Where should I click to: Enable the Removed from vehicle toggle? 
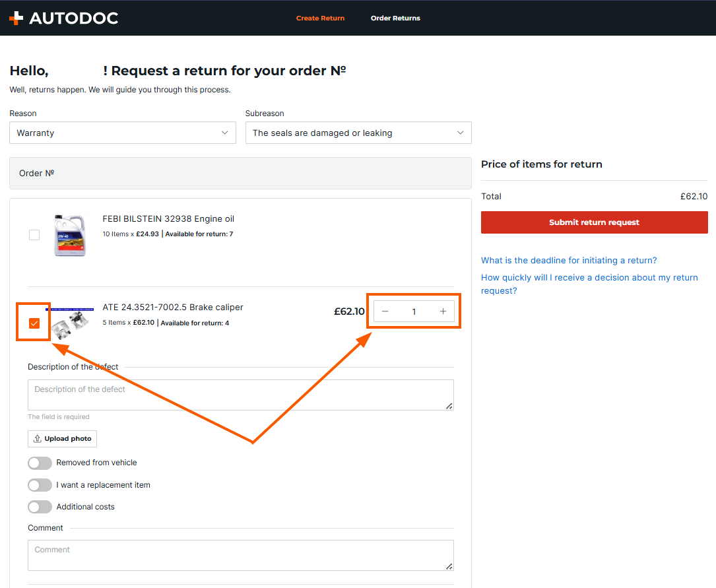pyautogui.click(x=40, y=463)
